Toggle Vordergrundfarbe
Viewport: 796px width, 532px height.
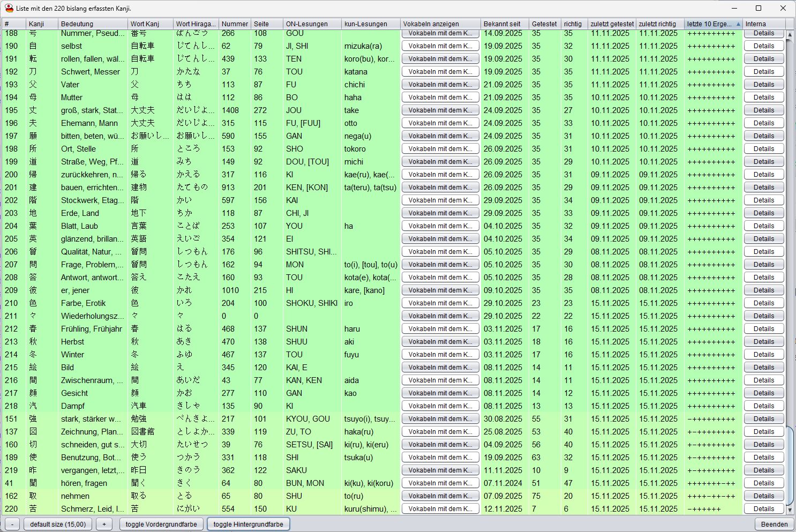pyautogui.click(x=161, y=524)
